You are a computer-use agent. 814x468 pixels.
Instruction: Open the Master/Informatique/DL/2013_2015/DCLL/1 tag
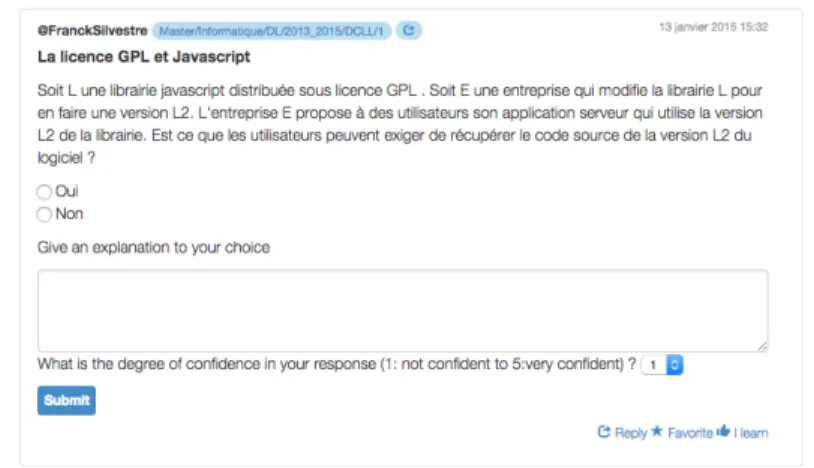click(272, 31)
